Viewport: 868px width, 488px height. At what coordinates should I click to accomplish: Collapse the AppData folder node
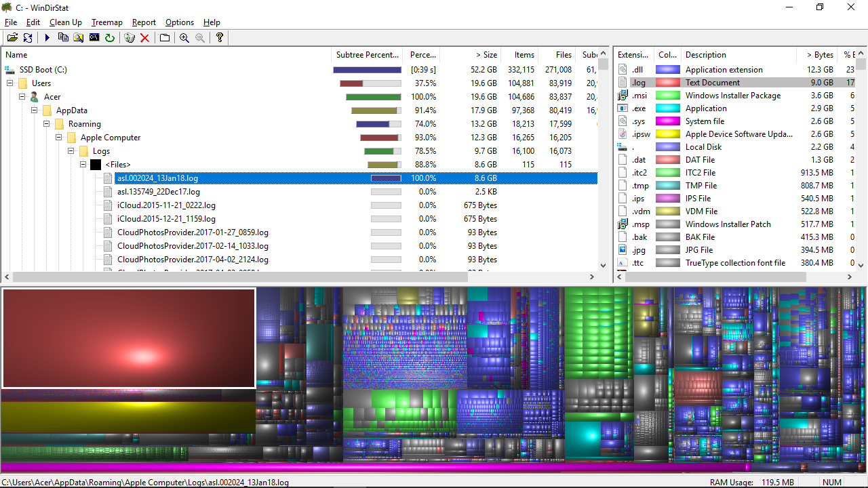(35, 110)
